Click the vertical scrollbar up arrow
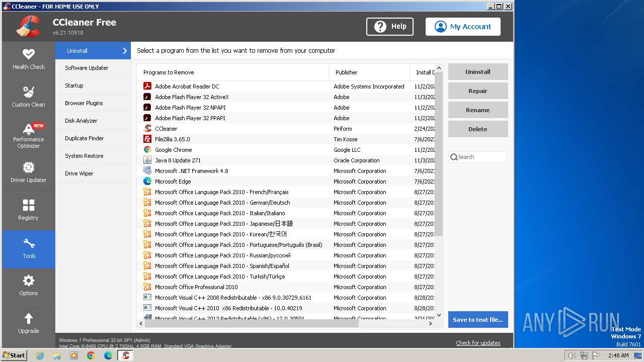The image size is (644, 362). click(439, 68)
